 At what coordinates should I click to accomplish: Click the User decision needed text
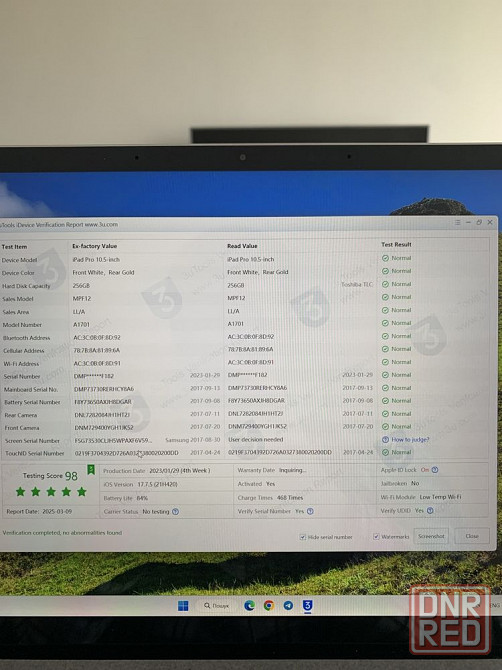pyautogui.click(x=255, y=439)
